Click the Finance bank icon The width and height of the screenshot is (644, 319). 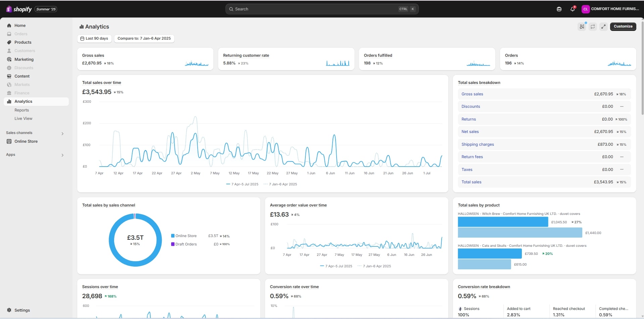9,93
